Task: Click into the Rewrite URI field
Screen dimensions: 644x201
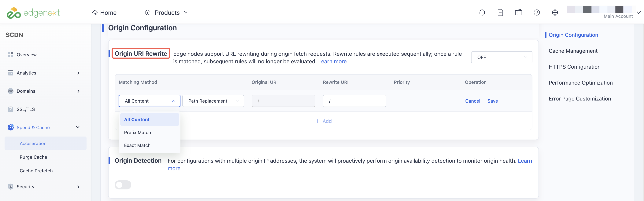Action: 354,101
